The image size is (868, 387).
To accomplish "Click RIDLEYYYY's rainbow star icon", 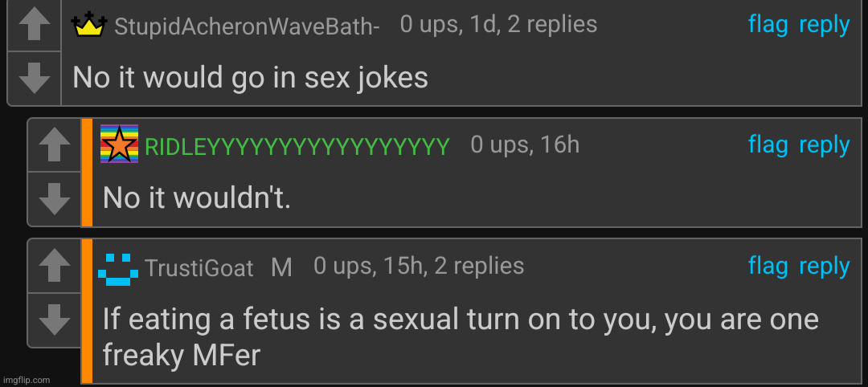I will pos(119,145).
